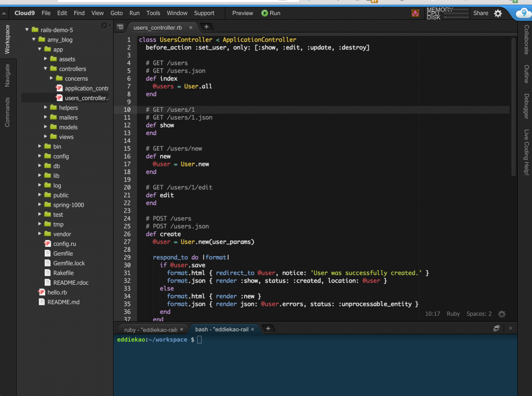Viewport: 532px width, 396px height.
Task: Maximize the terminal panel with restore icon
Action: tap(496, 328)
